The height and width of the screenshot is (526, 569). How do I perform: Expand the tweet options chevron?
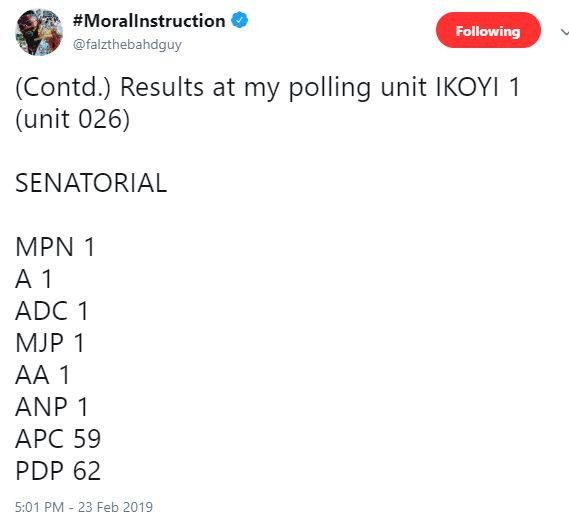564,32
